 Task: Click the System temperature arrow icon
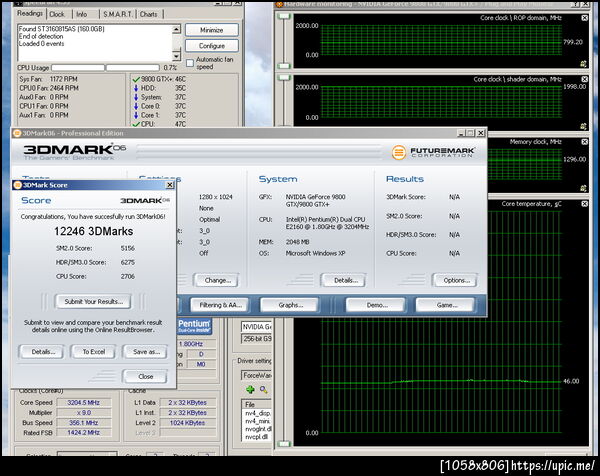(x=136, y=97)
